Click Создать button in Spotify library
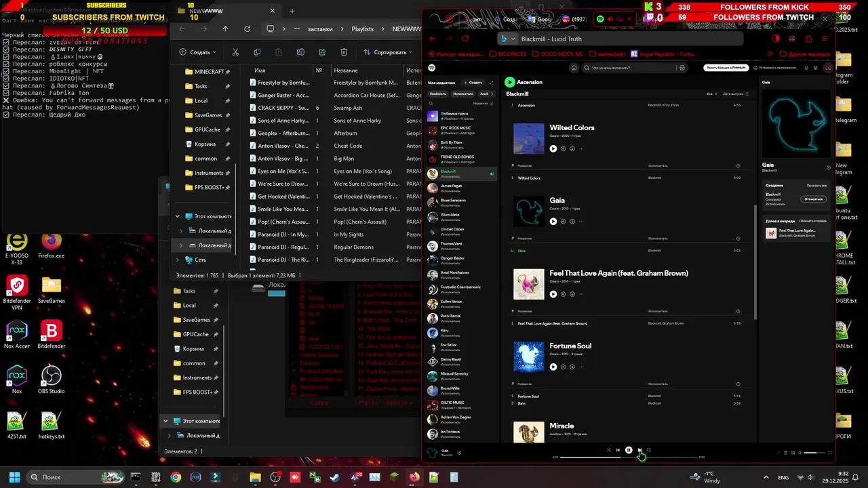This screenshot has width=868, height=488. pos(473,83)
